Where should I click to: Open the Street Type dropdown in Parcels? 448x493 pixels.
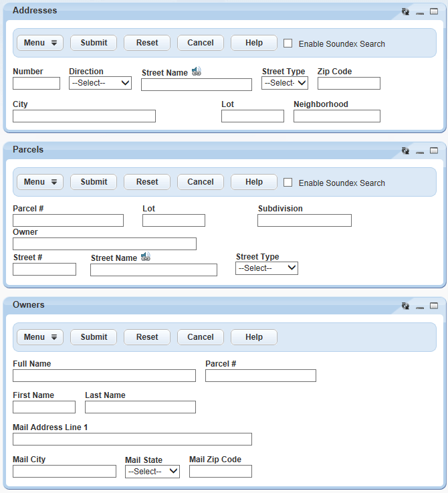pos(267,268)
